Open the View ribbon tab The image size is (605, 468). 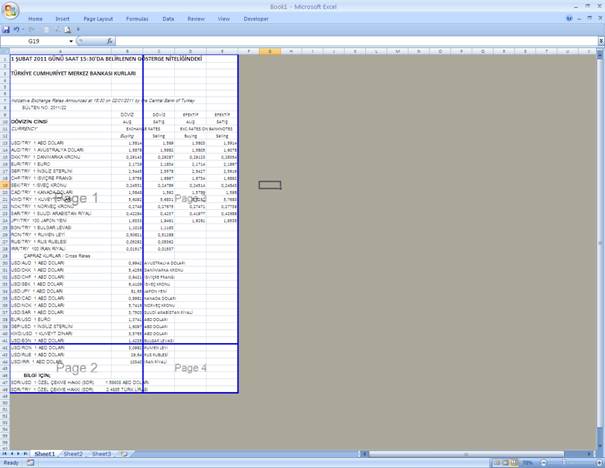pos(224,19)
